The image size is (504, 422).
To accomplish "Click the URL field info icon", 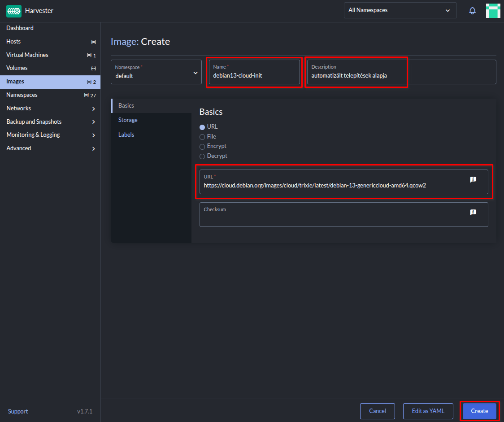I will [473, 179].
